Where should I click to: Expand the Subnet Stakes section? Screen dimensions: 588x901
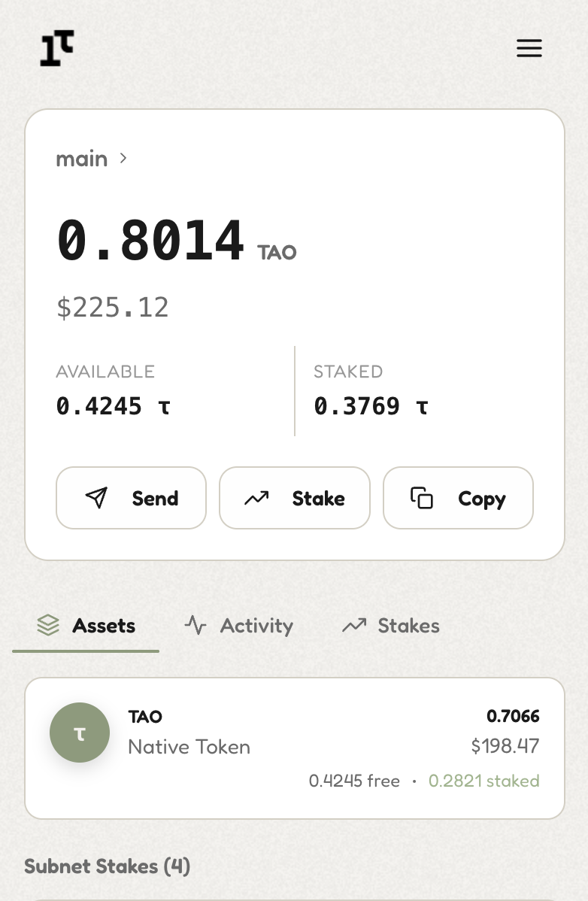click(107, 866)
